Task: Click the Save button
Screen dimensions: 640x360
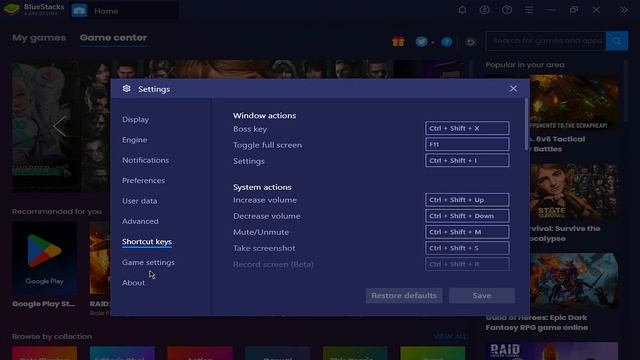Action: click(482, 296)
